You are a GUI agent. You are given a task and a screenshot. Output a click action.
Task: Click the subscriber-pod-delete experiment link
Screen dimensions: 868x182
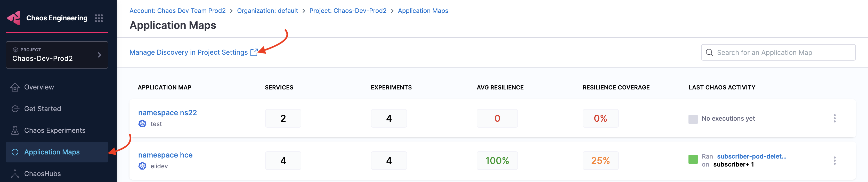(x=751, y=156)
